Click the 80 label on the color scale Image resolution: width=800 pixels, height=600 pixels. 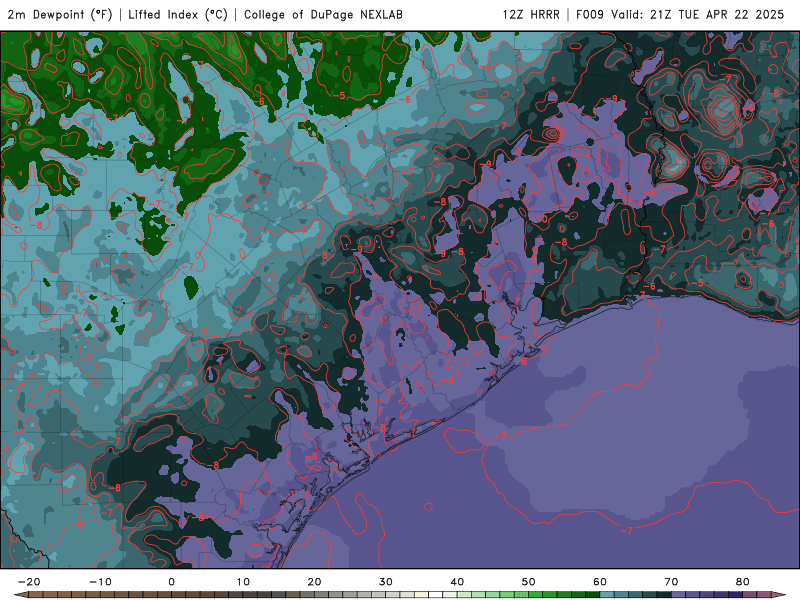coord(743,582)
